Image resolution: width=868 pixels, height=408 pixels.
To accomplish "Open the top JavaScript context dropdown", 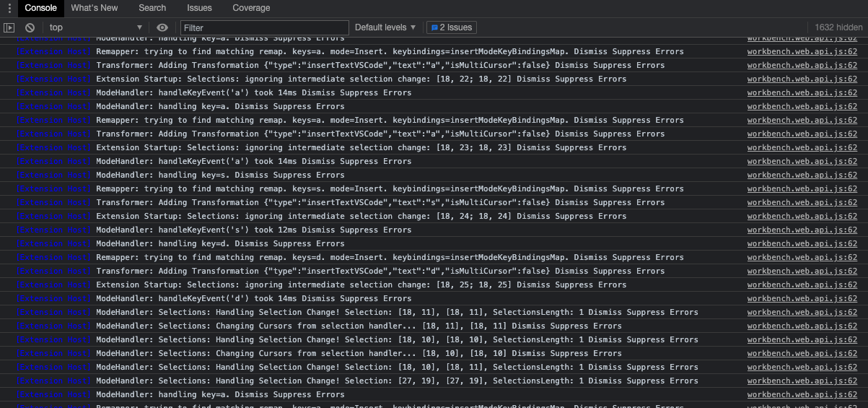I will coord(96,27).
